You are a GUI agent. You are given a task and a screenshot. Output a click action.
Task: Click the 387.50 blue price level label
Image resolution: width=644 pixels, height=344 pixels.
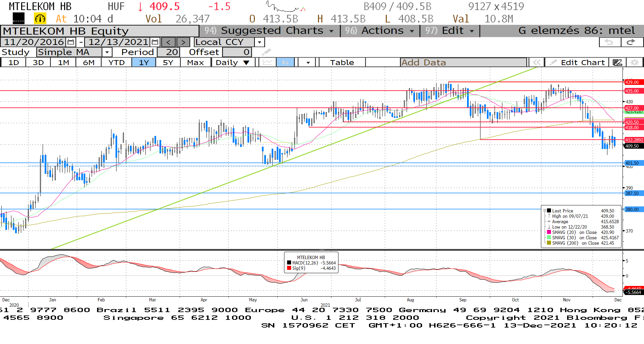coord(634,193)
